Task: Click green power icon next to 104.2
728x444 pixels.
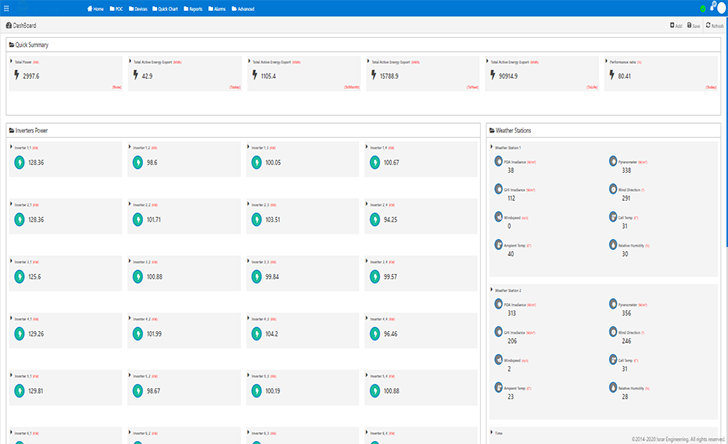Action: click(256, 333)
